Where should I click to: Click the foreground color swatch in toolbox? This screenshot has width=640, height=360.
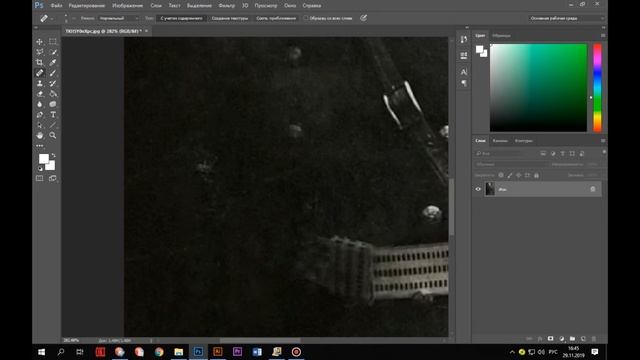(x=43, y=158)
